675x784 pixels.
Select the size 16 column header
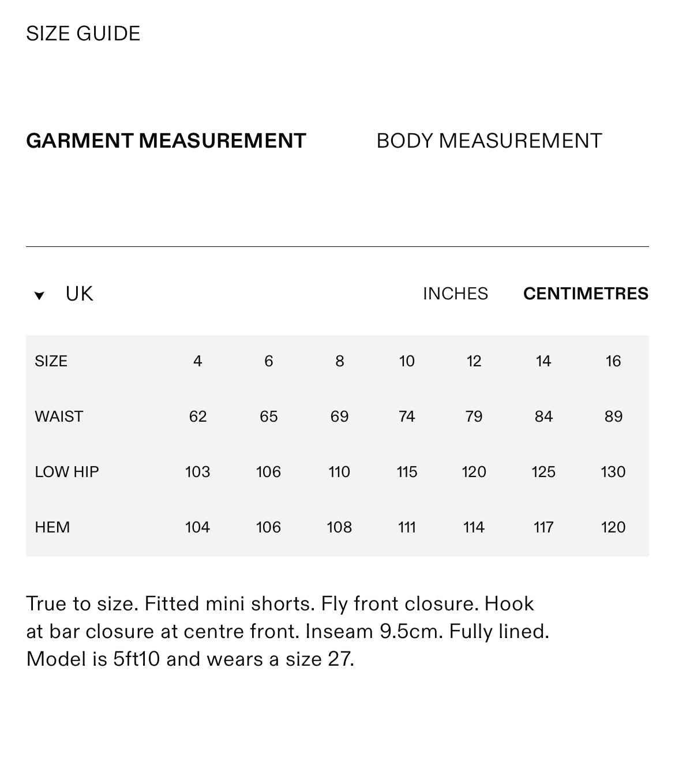coord(613,361)
